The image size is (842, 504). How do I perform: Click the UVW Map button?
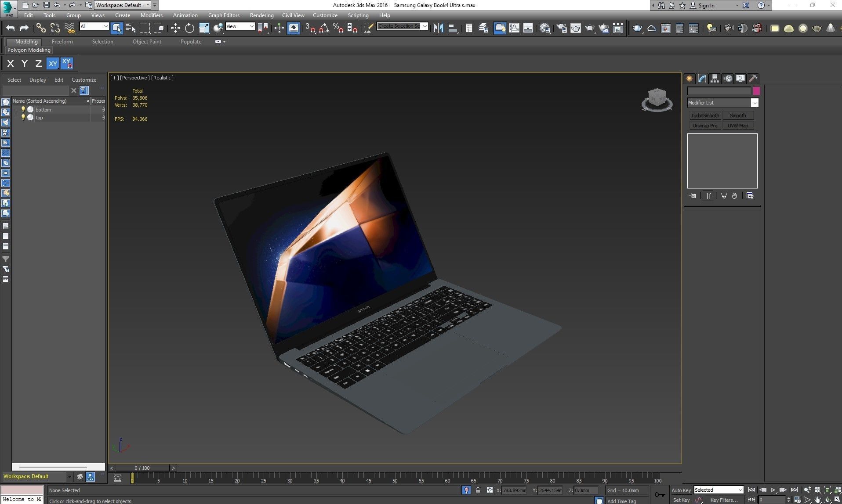click(x=738, y=126)
